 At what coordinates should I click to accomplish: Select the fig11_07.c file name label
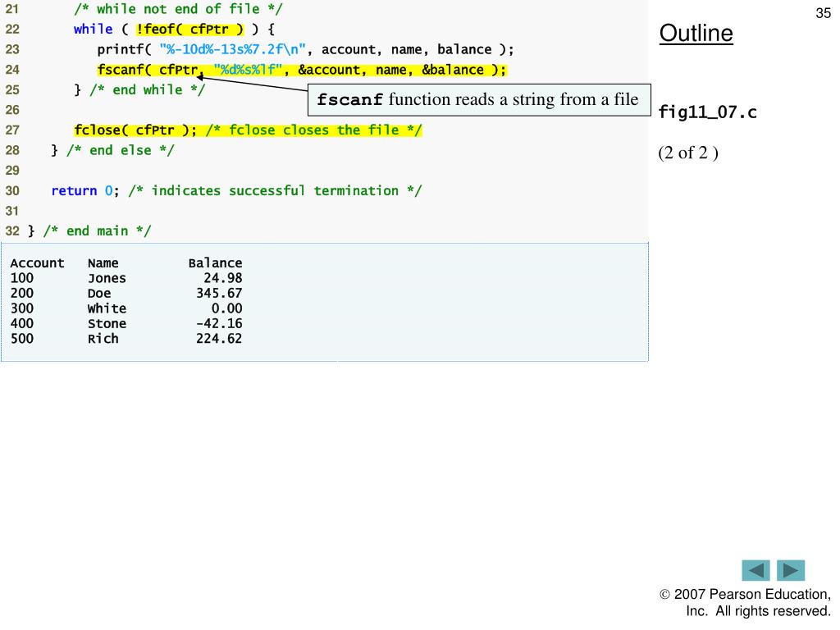coord(707,112)
